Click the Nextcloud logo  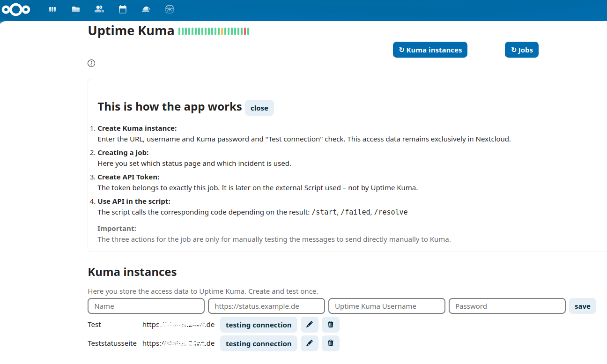tap(16, 9)
